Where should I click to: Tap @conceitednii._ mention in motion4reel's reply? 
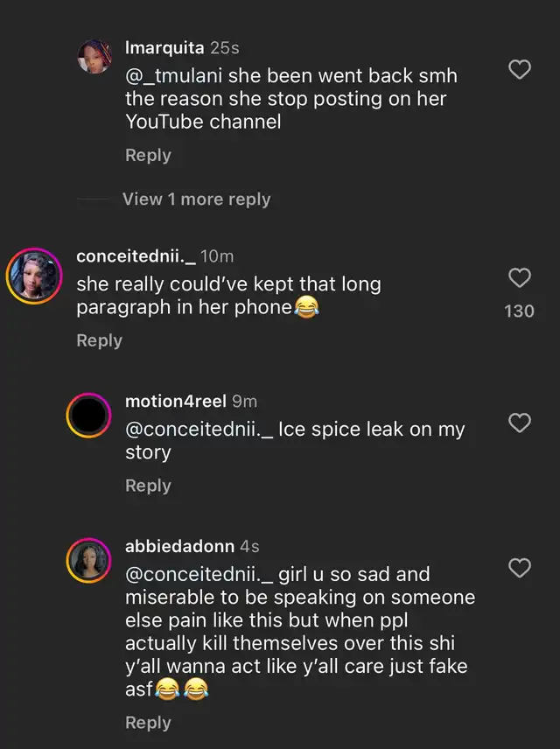[x=199, y=430]
